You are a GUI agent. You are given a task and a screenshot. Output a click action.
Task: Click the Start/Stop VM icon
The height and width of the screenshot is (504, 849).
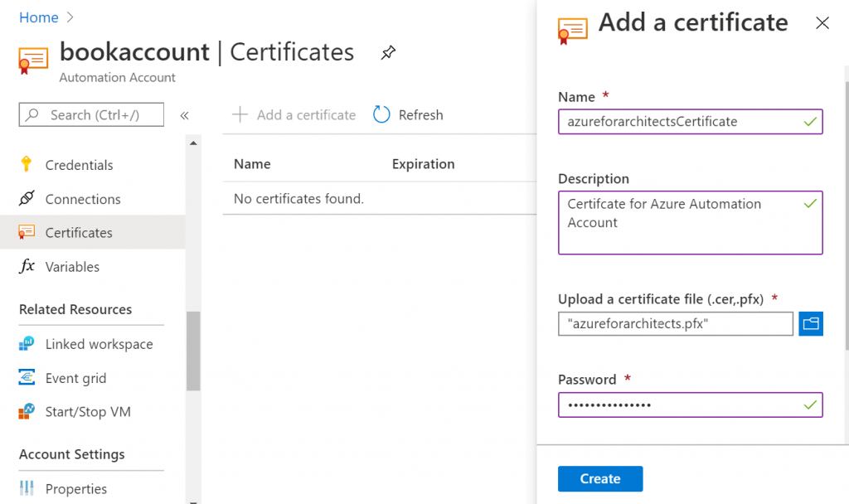(x=27, y=412)
